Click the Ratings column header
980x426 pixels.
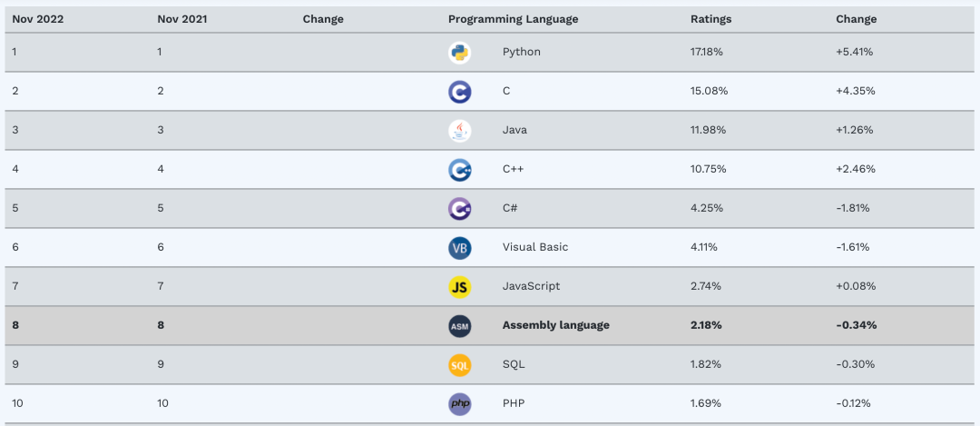point(710,19)
